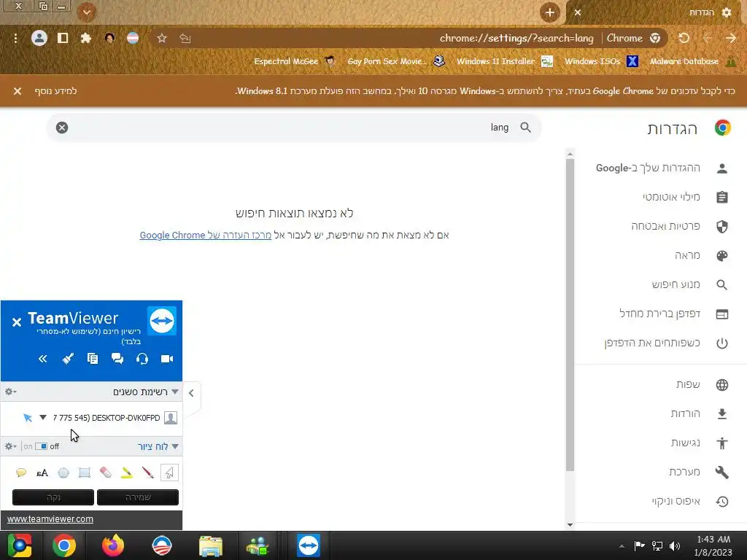Reload the page with refresh icon

click(x=684, y=38)
